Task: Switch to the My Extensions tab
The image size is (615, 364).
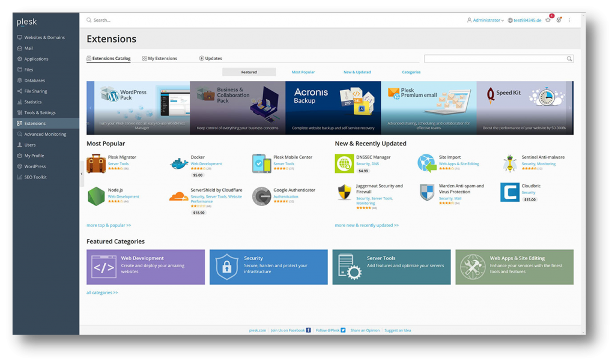Action: pyautogui.click(x=160, y=58)
